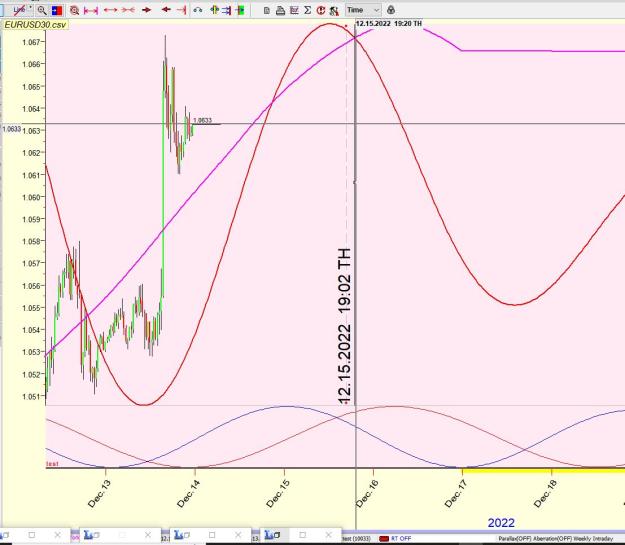
Task: Click the 1.0633 price label near candles
Action: [x=202, y=120]
